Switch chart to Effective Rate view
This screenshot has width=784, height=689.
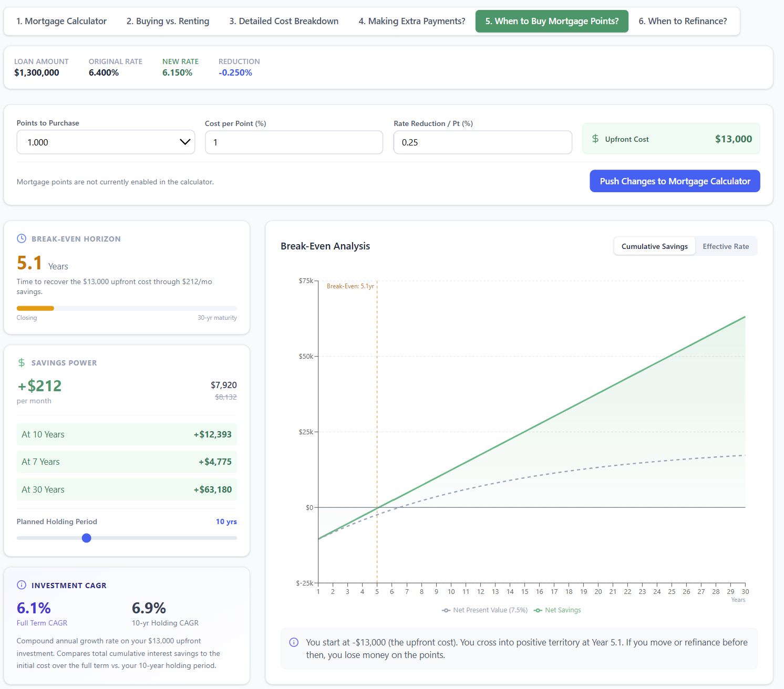[x=726, y=246]
